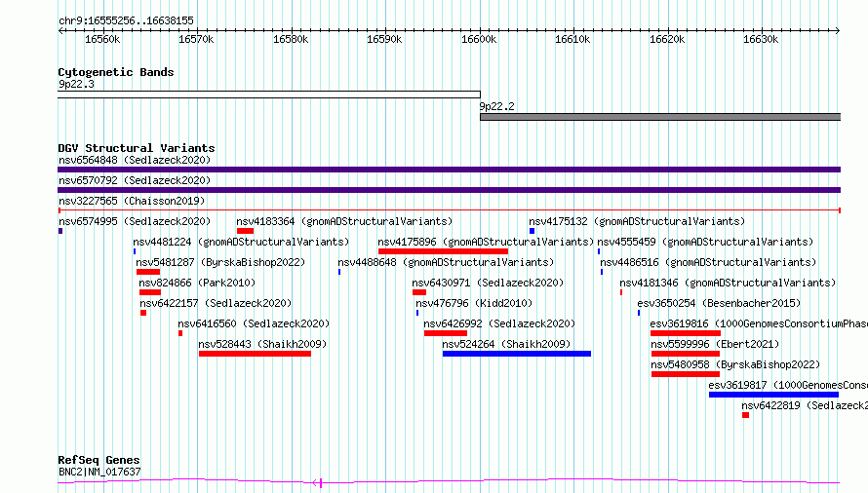
Task: Click the 16590k ruler tick label
Action: [x=384, y=39]
